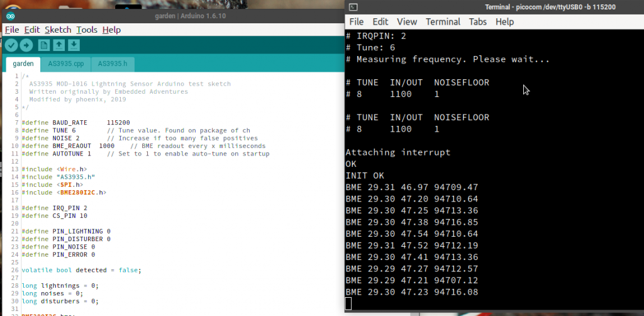Open a sketch with the Open icon
644x316 pixels.
pos(58,45)
